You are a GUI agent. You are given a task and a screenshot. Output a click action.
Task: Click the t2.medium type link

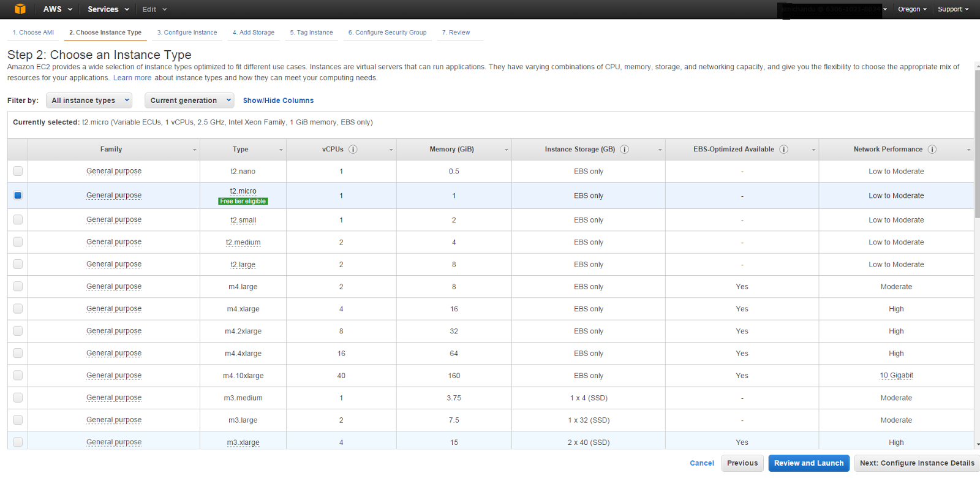coord(243,242)
